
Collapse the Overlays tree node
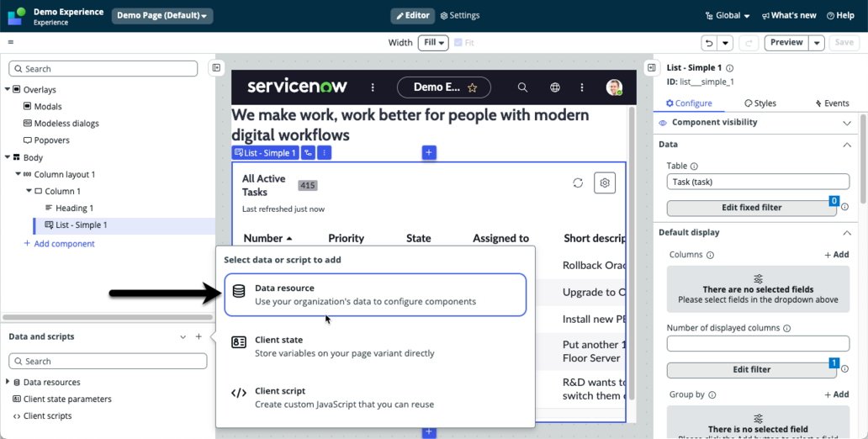(8, 90)
